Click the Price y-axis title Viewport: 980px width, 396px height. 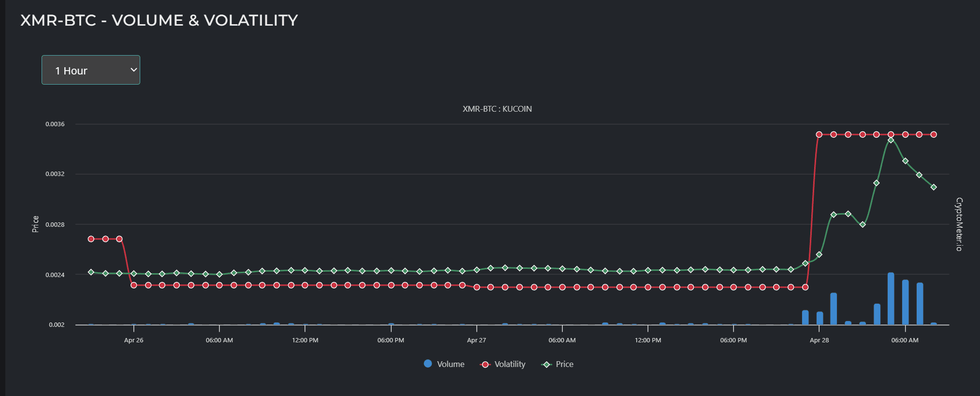click(35, 224)
